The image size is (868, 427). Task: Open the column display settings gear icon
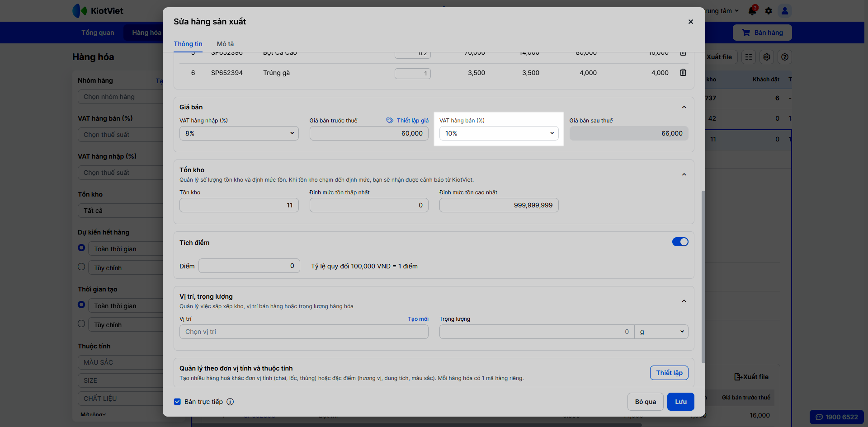point(767,57)
